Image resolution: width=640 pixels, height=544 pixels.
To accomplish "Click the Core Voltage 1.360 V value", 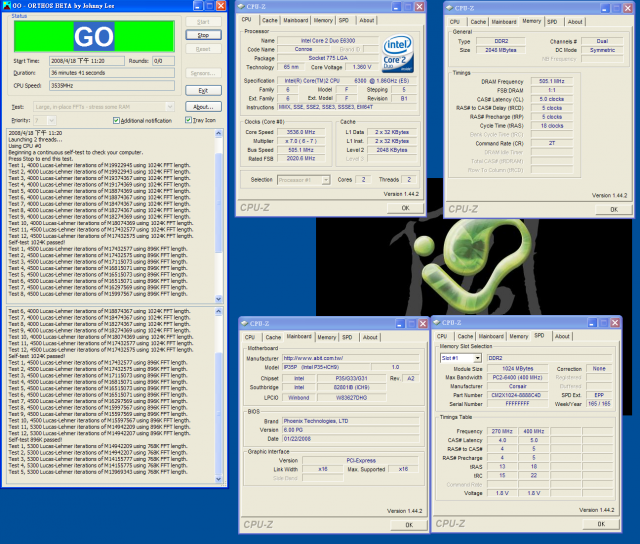I will (x=362, y=67).
